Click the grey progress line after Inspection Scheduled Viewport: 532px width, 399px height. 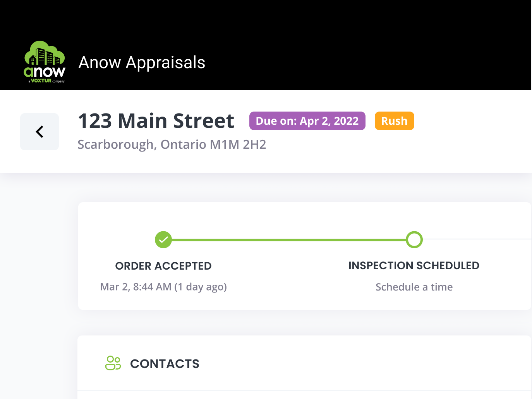pyautogui.click(x=477, y=239)
